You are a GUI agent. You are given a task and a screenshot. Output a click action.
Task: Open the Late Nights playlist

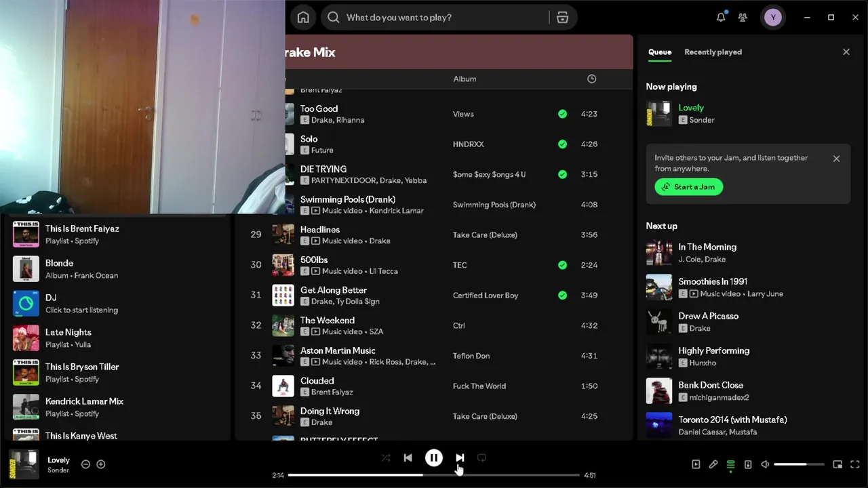[119, 338]
